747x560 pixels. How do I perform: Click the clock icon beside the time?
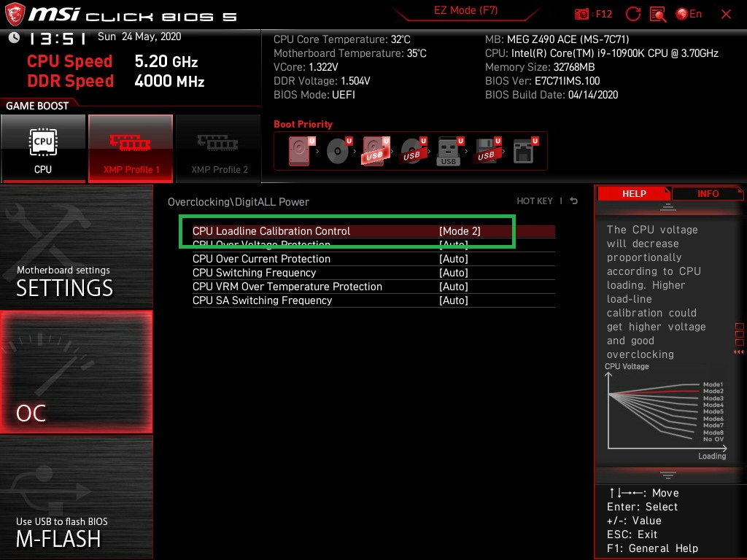point(15,37)
